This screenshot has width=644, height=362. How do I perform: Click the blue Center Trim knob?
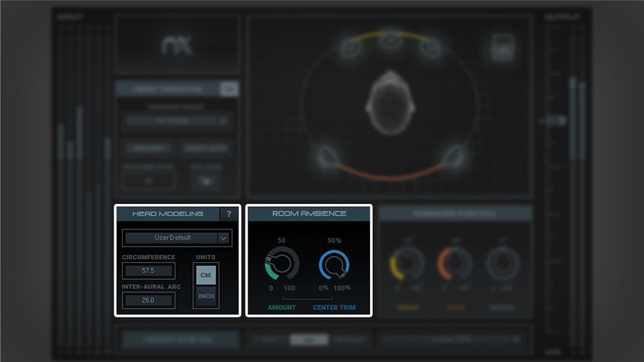tap(334, 264)
